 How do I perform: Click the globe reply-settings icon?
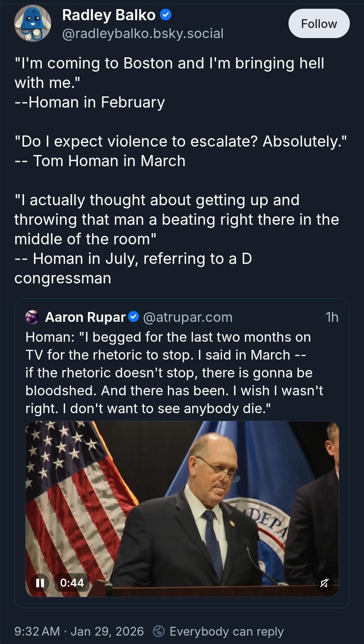159,631
